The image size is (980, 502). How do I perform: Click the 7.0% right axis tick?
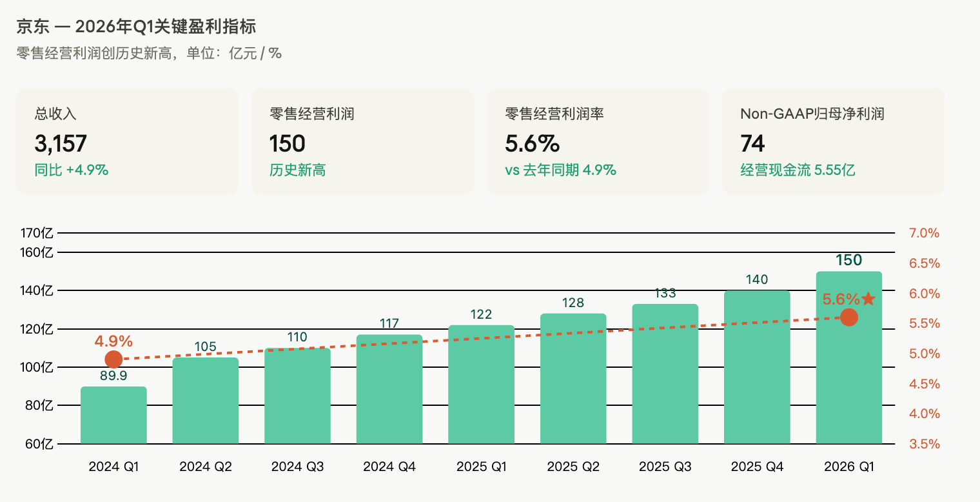(x=924, y=233)
